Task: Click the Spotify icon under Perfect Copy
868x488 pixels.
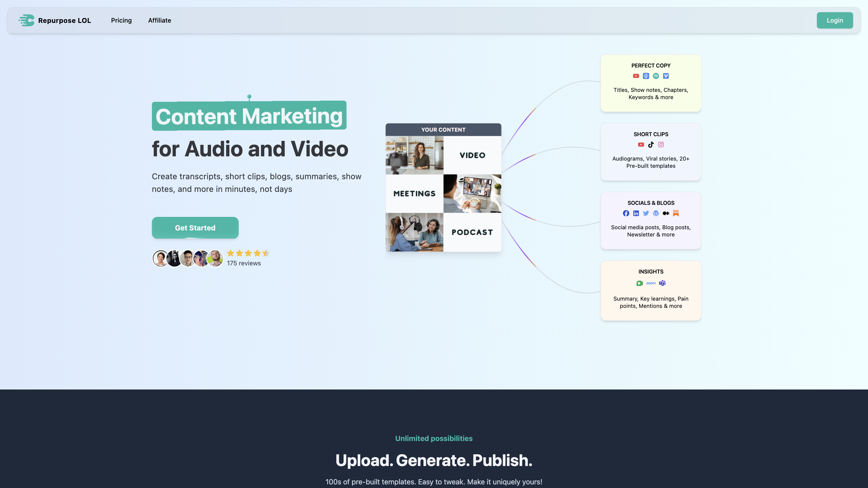Action: 656,76
